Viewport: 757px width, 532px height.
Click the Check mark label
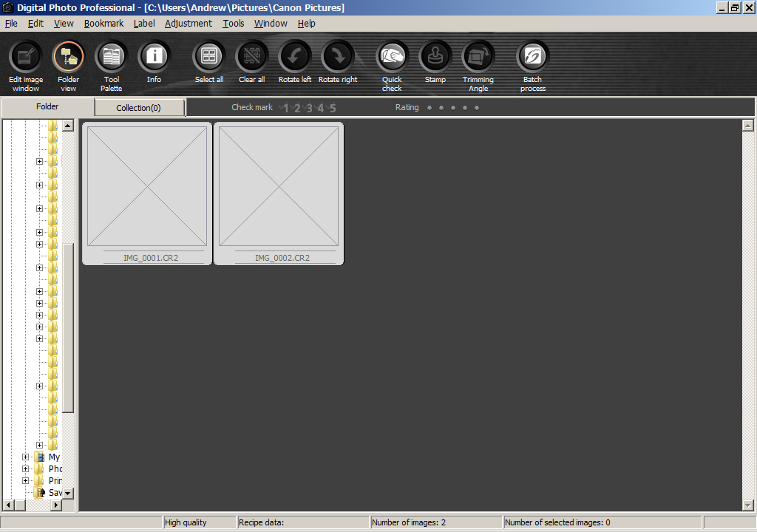click(252, 107)
